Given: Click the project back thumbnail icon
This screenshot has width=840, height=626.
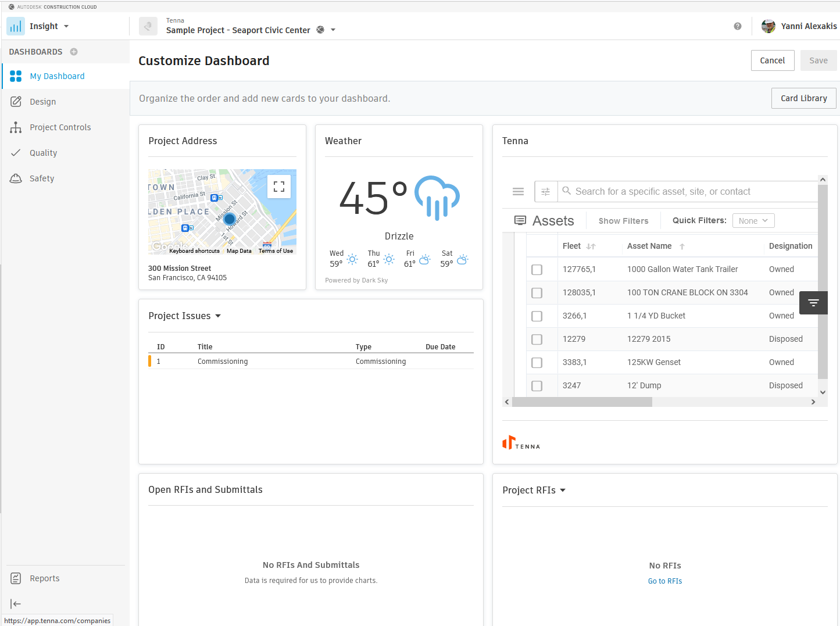Looking at the screenshot, I should pyautogui.click(x=148, y=26).
